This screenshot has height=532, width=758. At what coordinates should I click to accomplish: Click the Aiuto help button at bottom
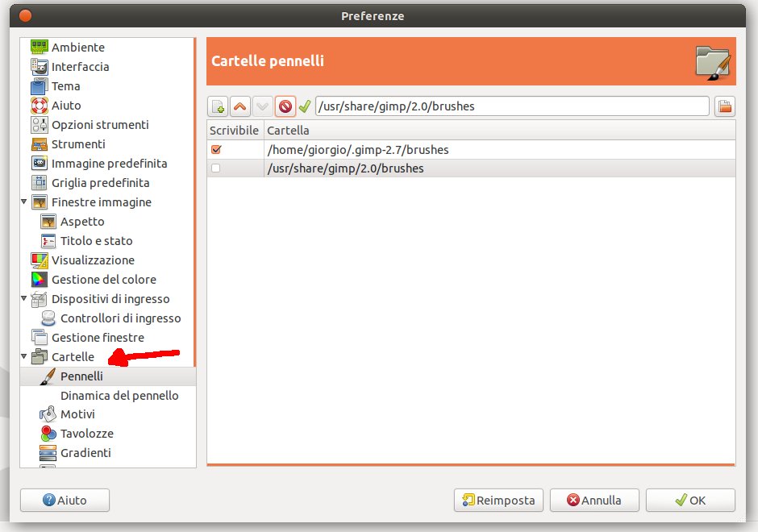pyautogui.click(x=65, y=500)
